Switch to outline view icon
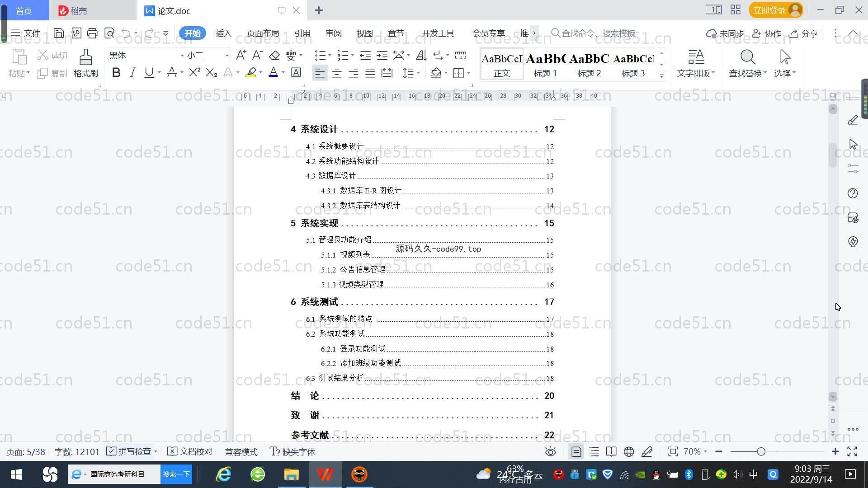The image size is (868, 488). 594,451
